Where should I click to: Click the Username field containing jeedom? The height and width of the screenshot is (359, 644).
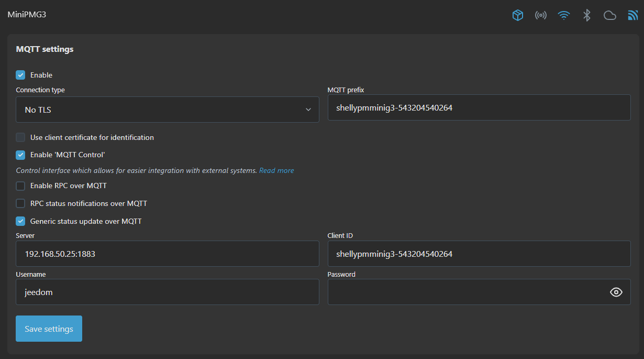pos(167,292)
